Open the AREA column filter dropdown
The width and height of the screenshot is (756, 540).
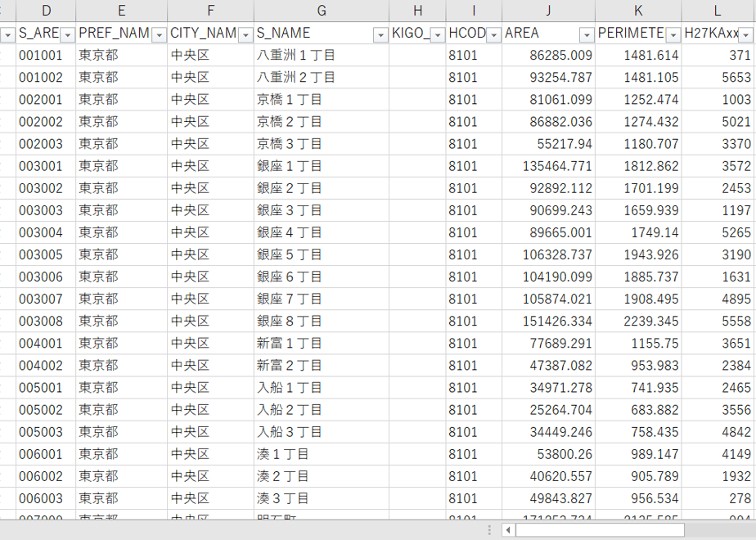click(587, 34)
